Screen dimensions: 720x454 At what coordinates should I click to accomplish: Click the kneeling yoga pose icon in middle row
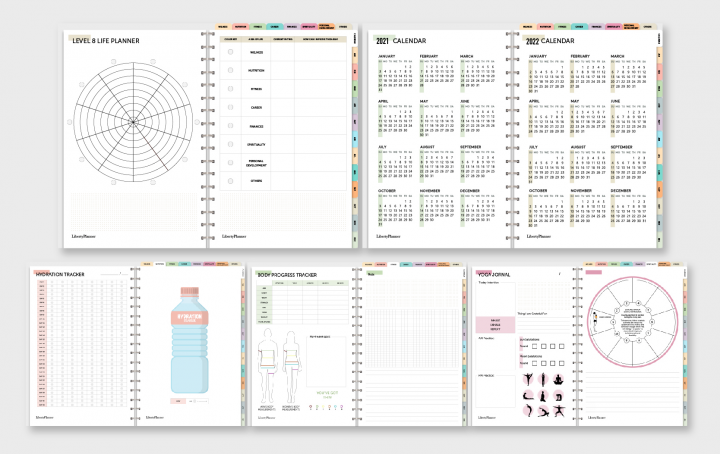(543, 396)
